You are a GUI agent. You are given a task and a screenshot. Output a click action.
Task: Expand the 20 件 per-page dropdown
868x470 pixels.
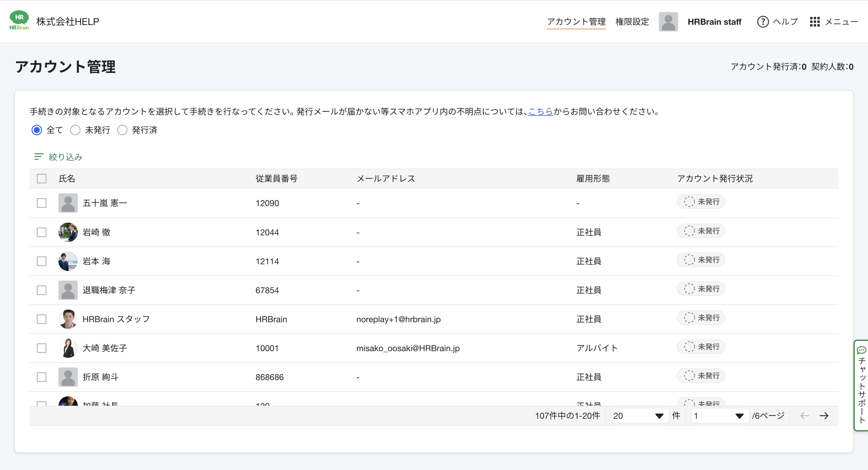click(639, 416)
